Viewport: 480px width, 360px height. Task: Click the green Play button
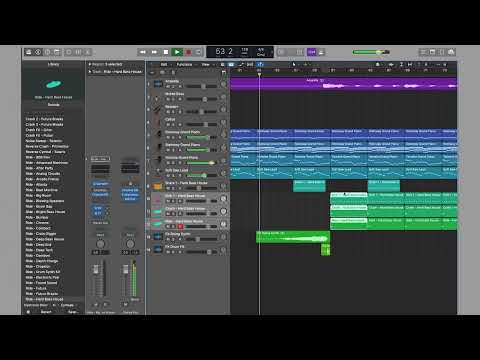[x=177, y=52]
